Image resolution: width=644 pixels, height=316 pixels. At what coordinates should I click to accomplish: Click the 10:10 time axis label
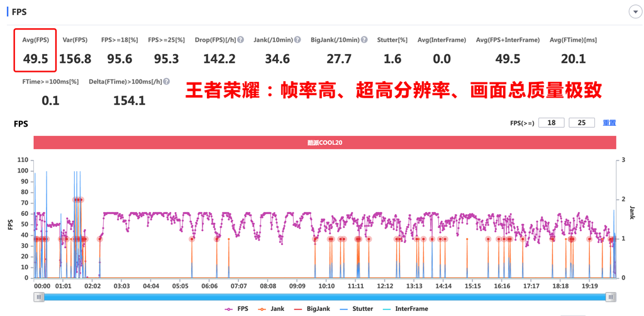click(326, 286)
